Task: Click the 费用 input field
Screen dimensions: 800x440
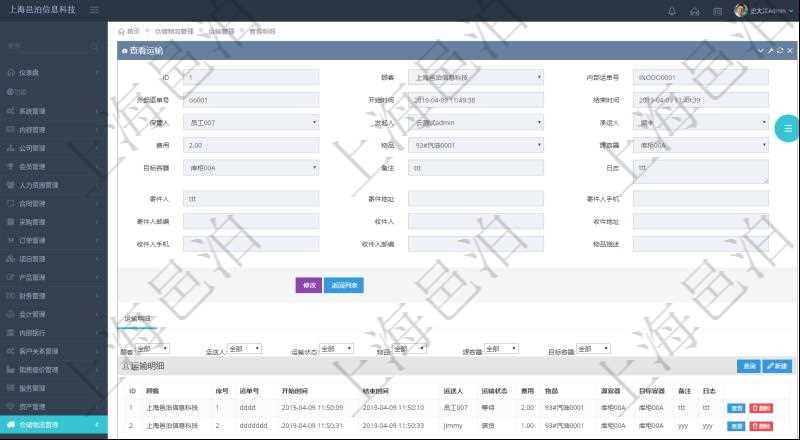Action: [252, 145]
